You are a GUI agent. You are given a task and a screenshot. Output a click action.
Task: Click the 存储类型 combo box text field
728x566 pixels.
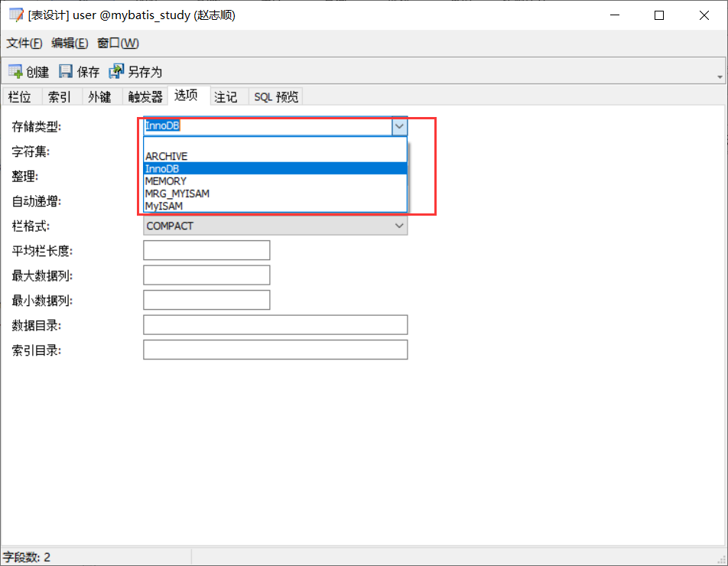tap(268, 126)
